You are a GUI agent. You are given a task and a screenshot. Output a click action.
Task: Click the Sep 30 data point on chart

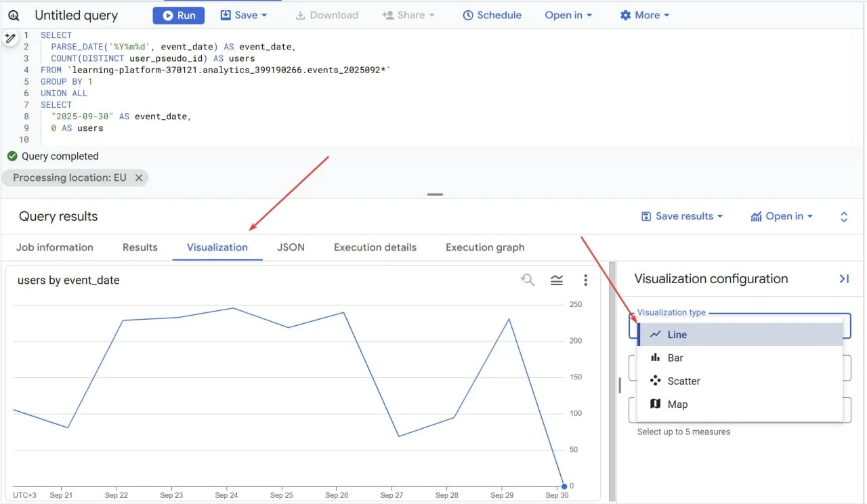[x=564, y=486]
